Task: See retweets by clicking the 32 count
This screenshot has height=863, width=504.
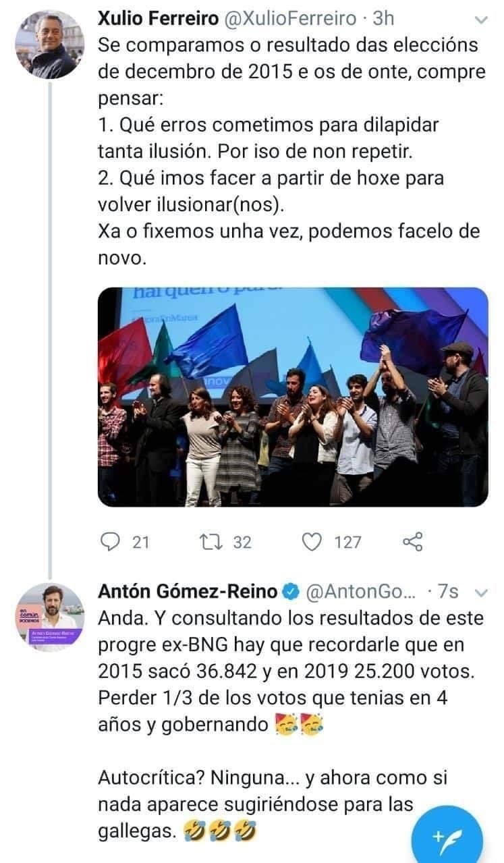Action: point(242,540)
